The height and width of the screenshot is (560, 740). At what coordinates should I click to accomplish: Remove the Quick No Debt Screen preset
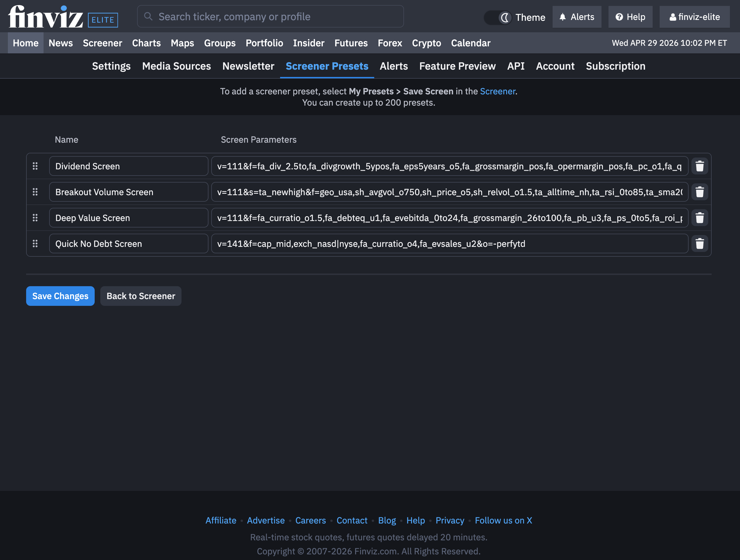tap(700, 244)
